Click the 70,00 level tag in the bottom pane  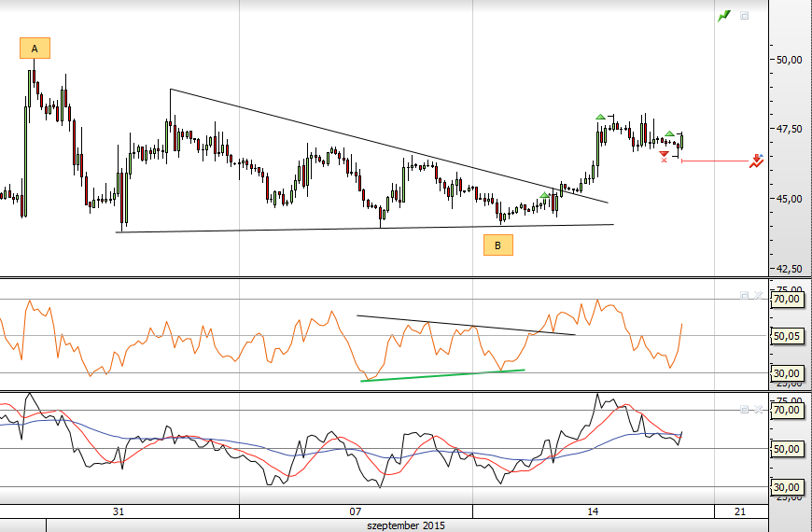[786, 411]
